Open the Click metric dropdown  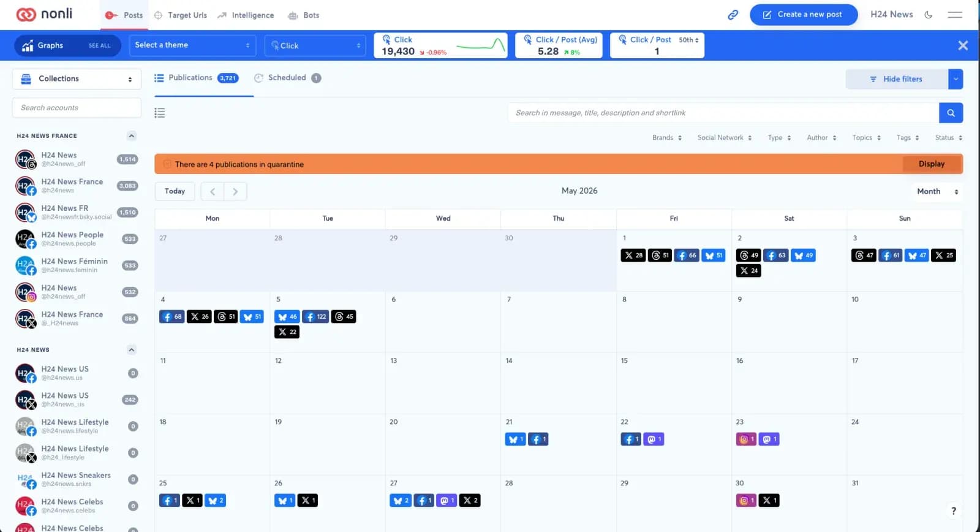[315, 45]
